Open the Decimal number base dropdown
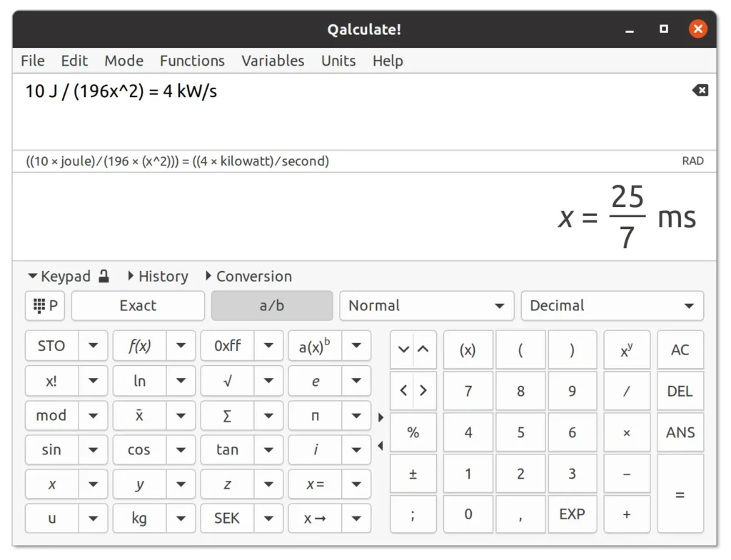This screenshot has height=560, width=731. point(612,305)
